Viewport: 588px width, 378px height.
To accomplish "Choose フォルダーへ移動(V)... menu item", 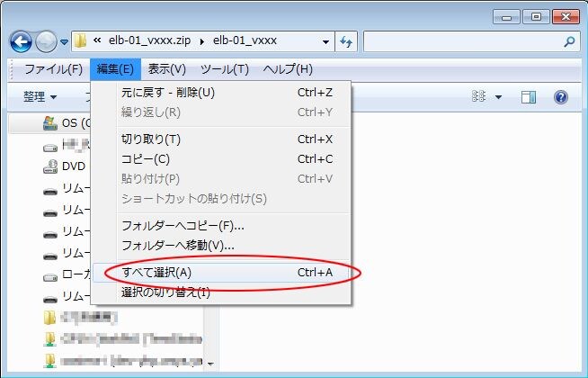I will pos(177,245).
